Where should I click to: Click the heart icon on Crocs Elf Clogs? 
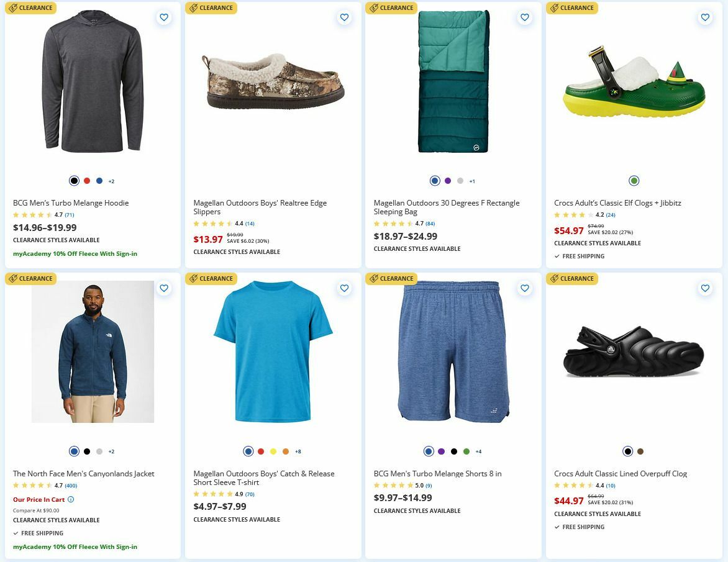coord(705,18)
